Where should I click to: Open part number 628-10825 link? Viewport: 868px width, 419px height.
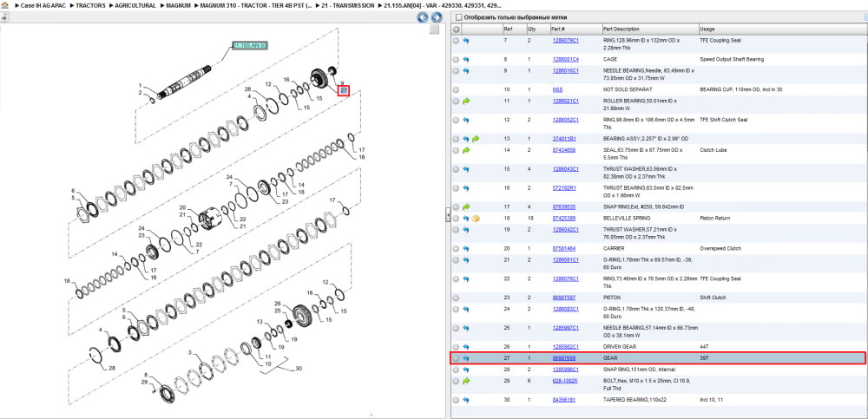click(564, 381)
